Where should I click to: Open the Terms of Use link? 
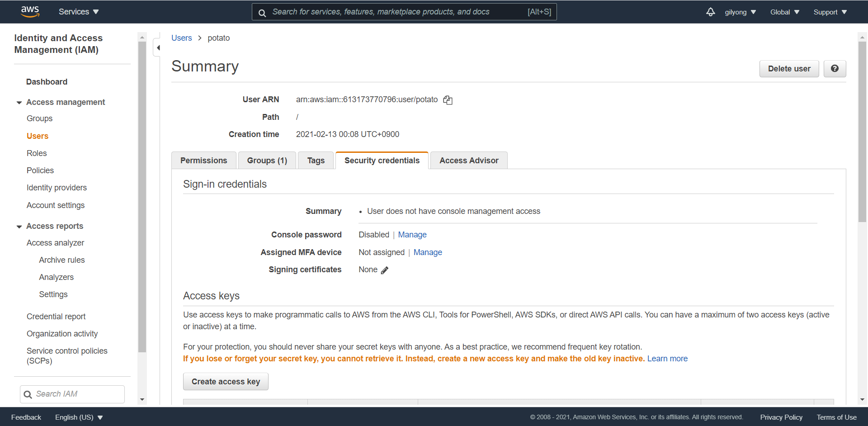click(836, 417)
